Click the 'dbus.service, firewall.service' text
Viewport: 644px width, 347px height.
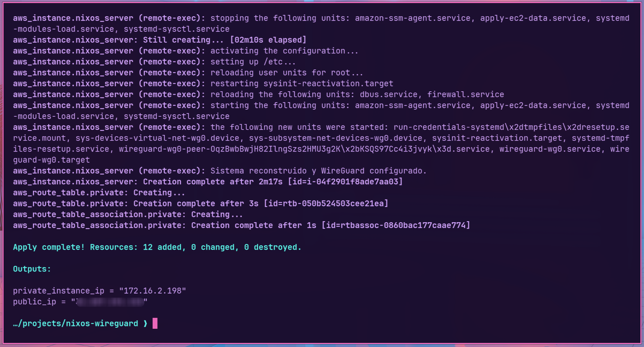(x=432, y=94)
